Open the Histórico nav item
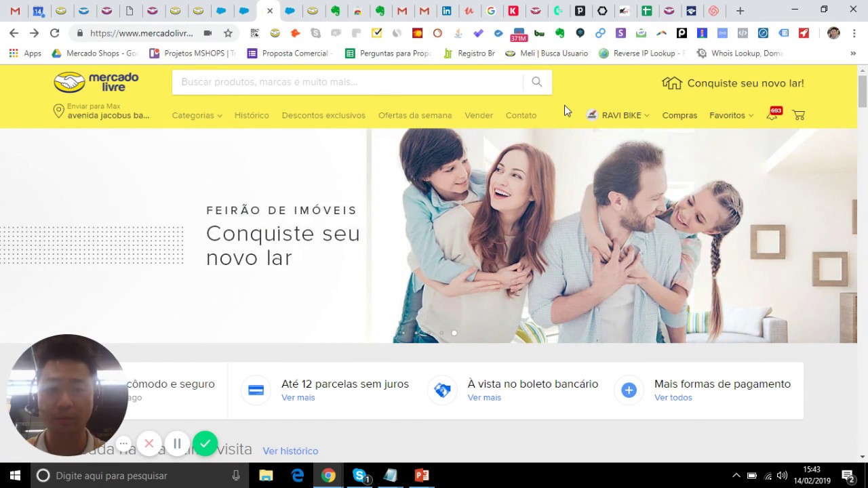The height and width of the screenshot is (488, 868). pyautogui.click(x=252, y=115)
